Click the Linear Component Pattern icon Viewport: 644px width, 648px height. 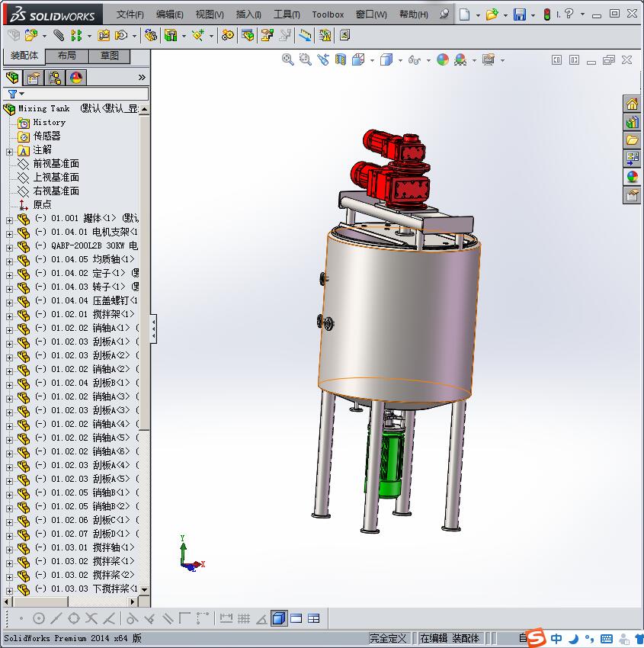click(x=76, y=36)
